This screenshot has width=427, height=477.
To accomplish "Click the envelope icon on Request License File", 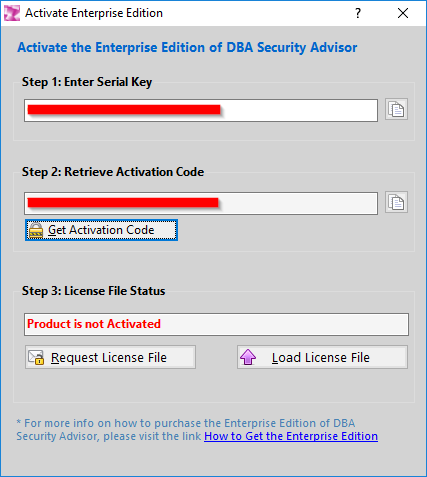I will [36, 357].
